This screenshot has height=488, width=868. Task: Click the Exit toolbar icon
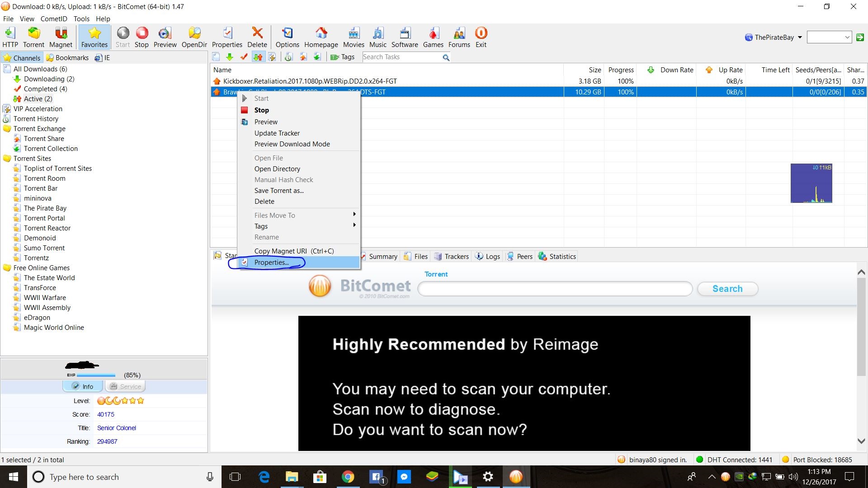point(481,37)
